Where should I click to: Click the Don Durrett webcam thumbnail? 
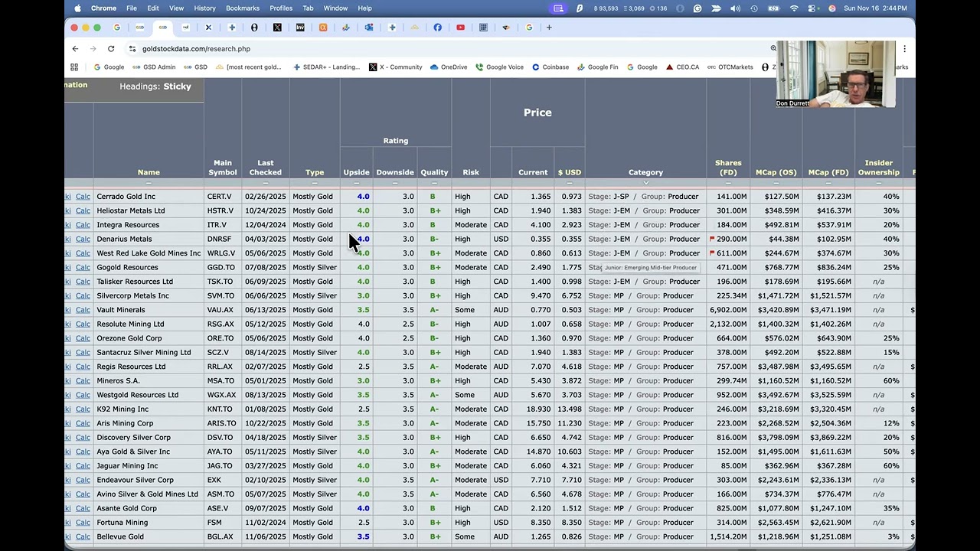tap(835, 74)
